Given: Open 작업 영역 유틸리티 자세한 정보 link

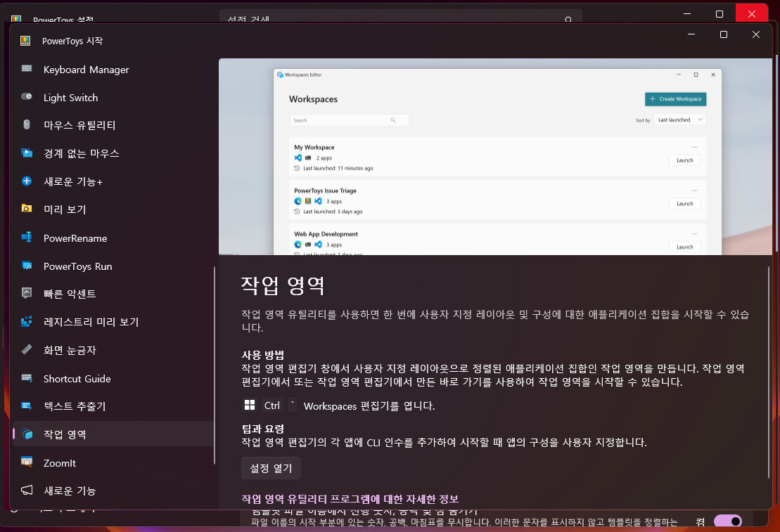Looking at the screenshot, I should (350, 499).
